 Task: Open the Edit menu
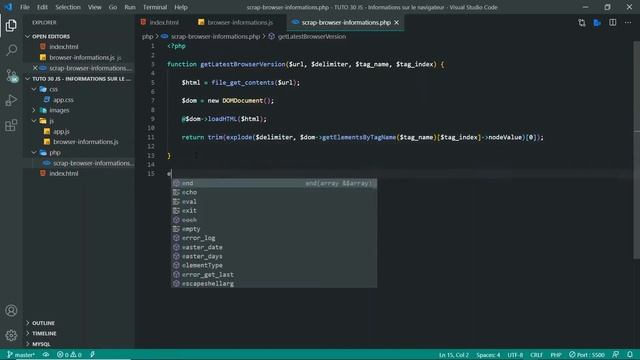pos(42,7)
